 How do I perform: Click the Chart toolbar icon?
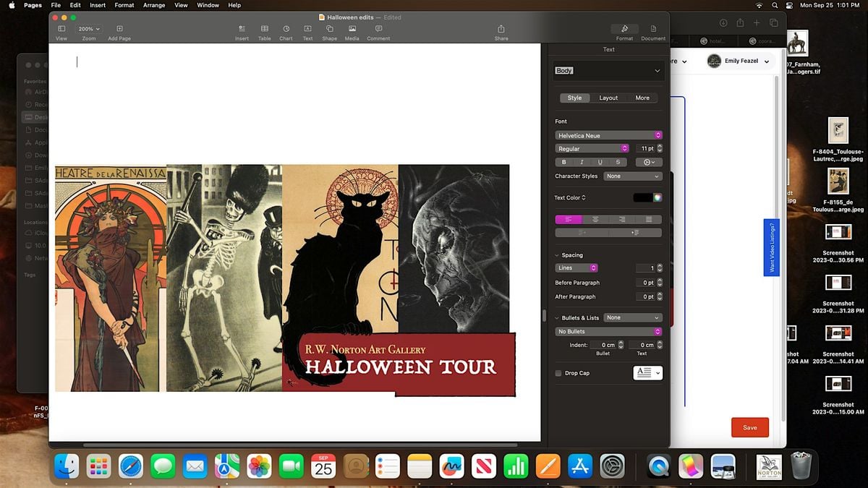coord(286,29)
